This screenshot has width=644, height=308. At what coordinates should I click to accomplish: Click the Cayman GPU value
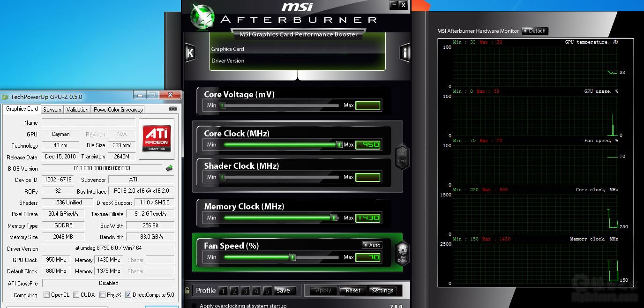60,134
